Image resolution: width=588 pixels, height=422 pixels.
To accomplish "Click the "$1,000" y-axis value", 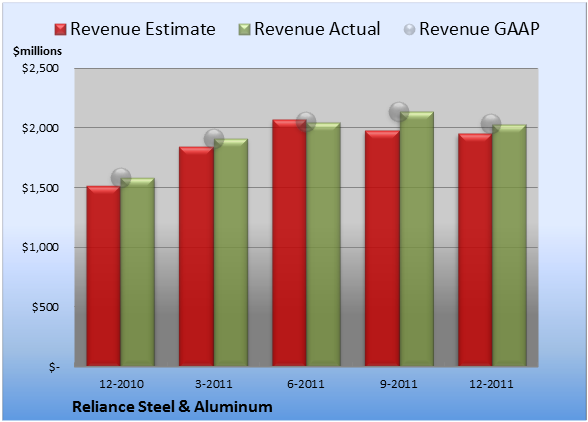I will (x=40, y=247).
